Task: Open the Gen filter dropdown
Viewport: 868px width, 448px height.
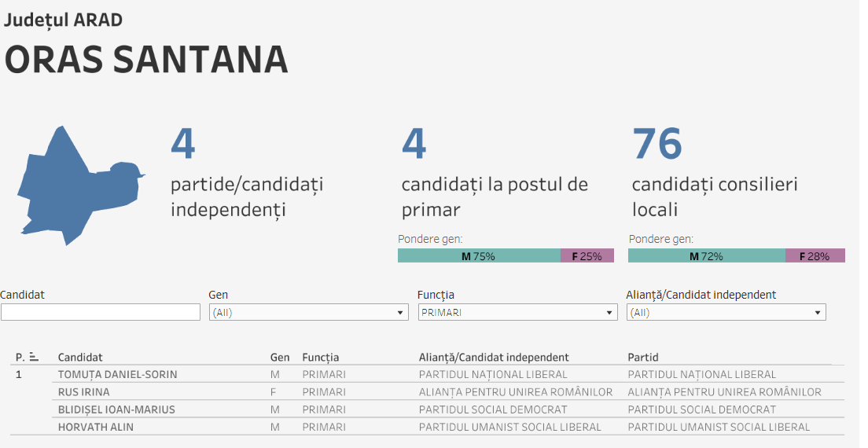Action: [x=308, y=313]
